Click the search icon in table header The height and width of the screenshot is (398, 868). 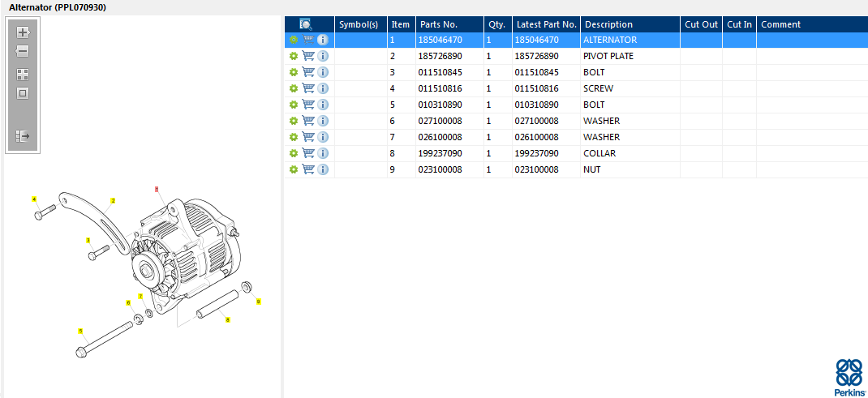(306, 24)
